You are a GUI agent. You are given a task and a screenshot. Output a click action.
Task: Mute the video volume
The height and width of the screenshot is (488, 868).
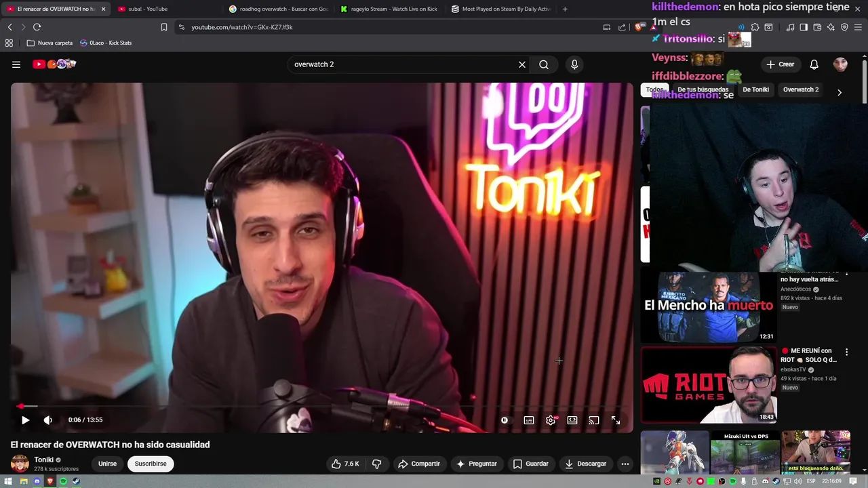[48, 420]
